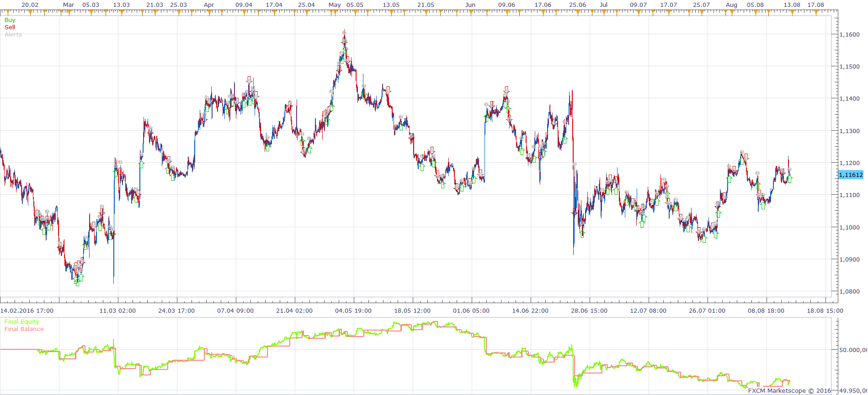Click the 1,1200 price axis label

[x=850, y=163]
